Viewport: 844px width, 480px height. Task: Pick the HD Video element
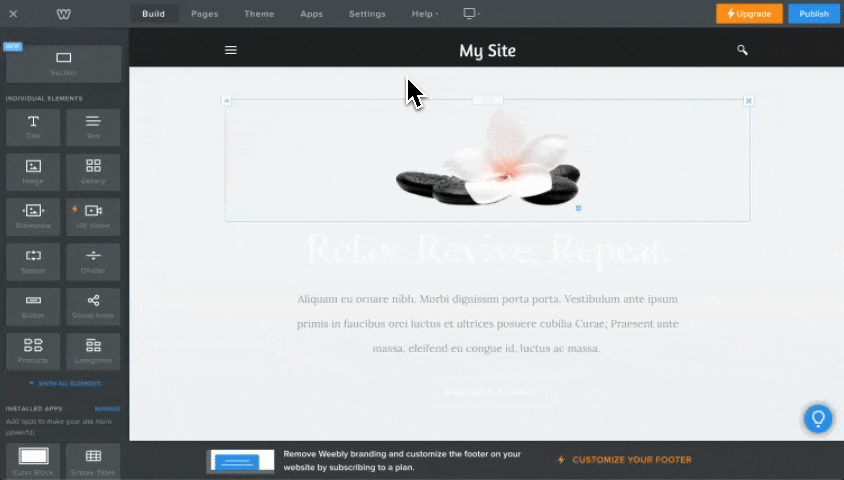(93, 215)
